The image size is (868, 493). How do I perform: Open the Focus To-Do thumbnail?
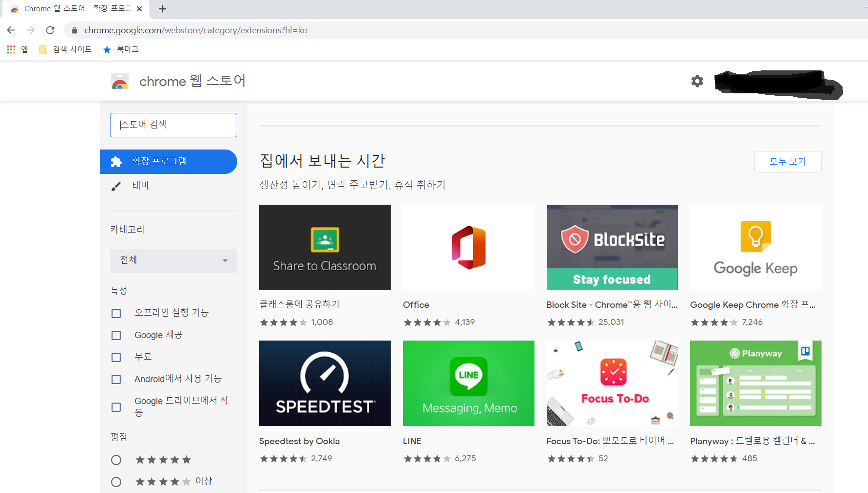click(612, 383)
